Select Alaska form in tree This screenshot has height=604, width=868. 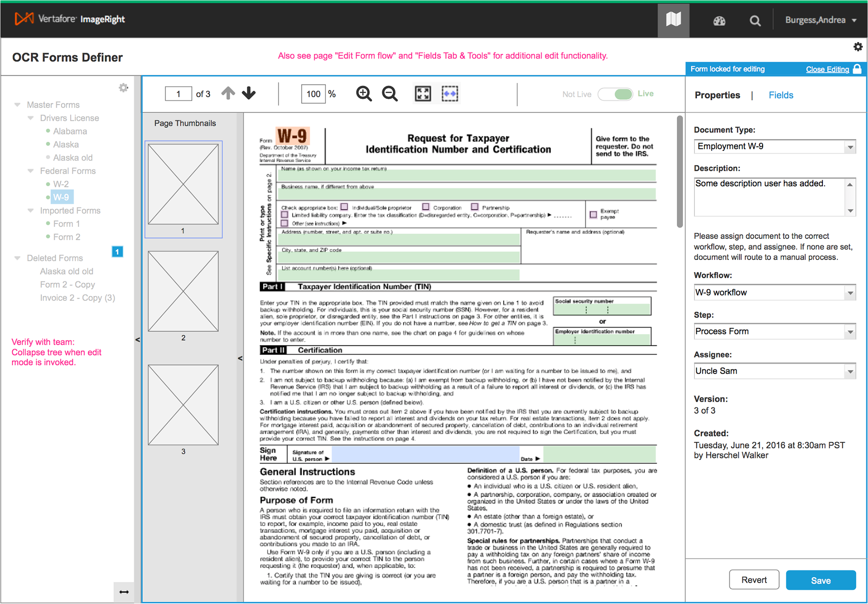[x=66, y=145]
